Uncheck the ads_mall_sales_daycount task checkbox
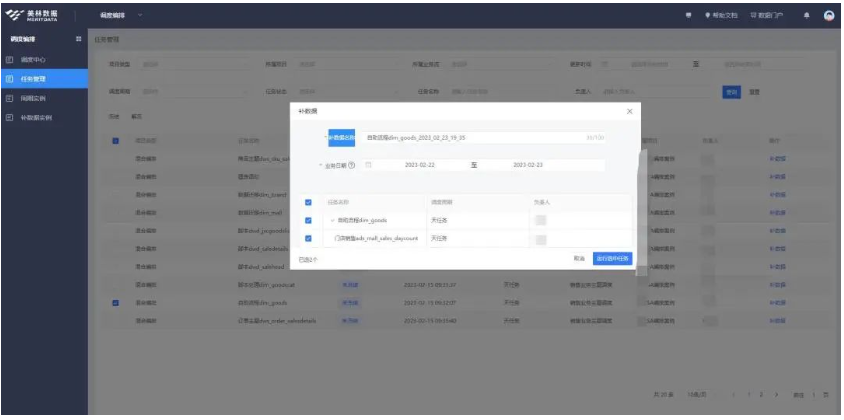Screen dimensions: 844x420 [308, 239]
